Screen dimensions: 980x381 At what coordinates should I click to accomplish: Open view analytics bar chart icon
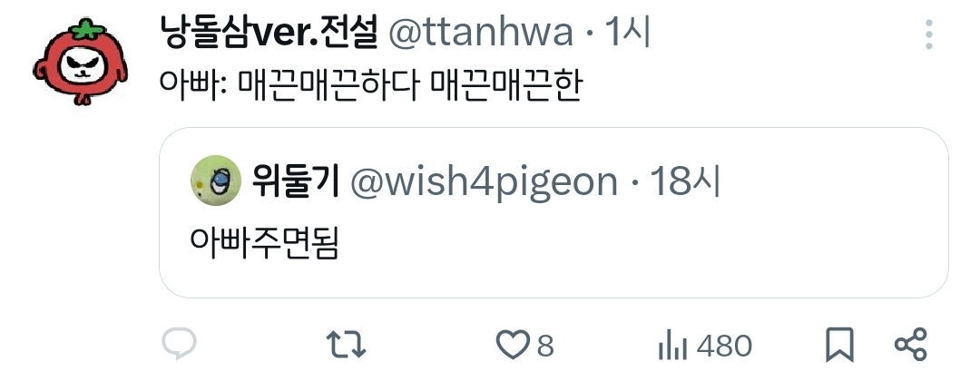[672, 347]
